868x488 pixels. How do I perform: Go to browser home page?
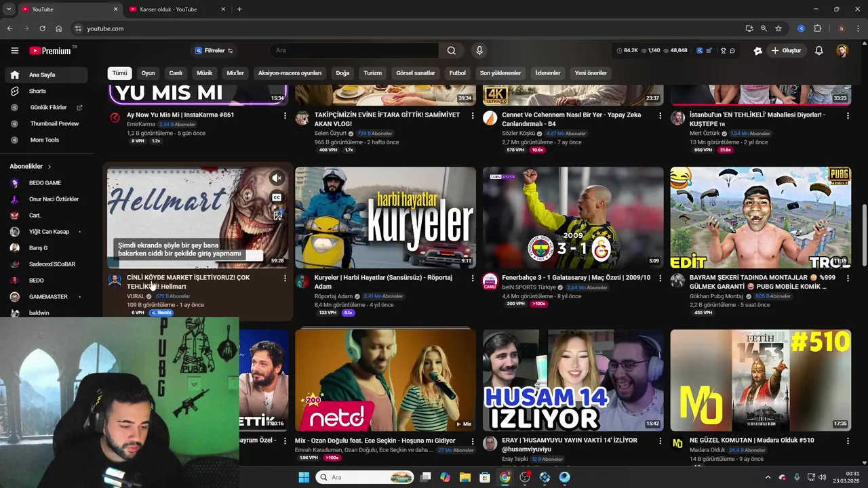click(x=58, y=28)
